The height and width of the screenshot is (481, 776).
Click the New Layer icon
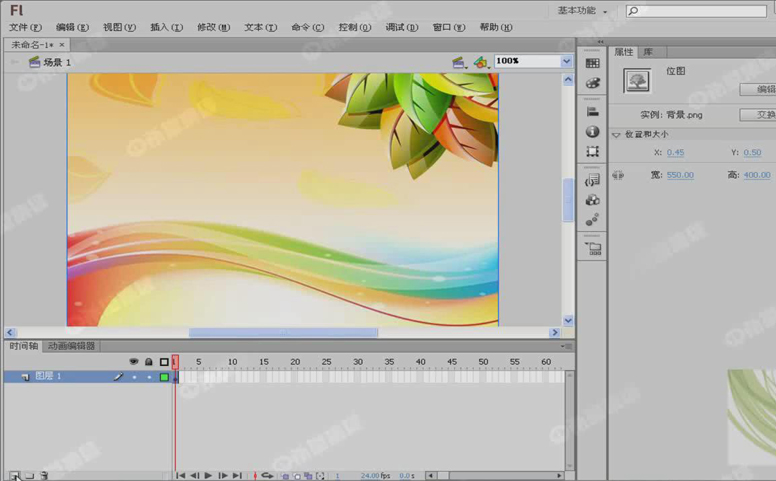click(x=14, y=476)
